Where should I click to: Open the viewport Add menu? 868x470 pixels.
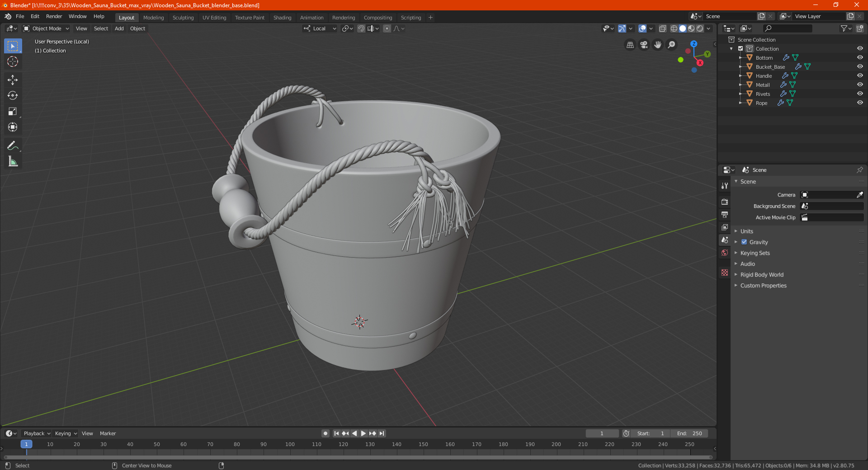(119, 28)
